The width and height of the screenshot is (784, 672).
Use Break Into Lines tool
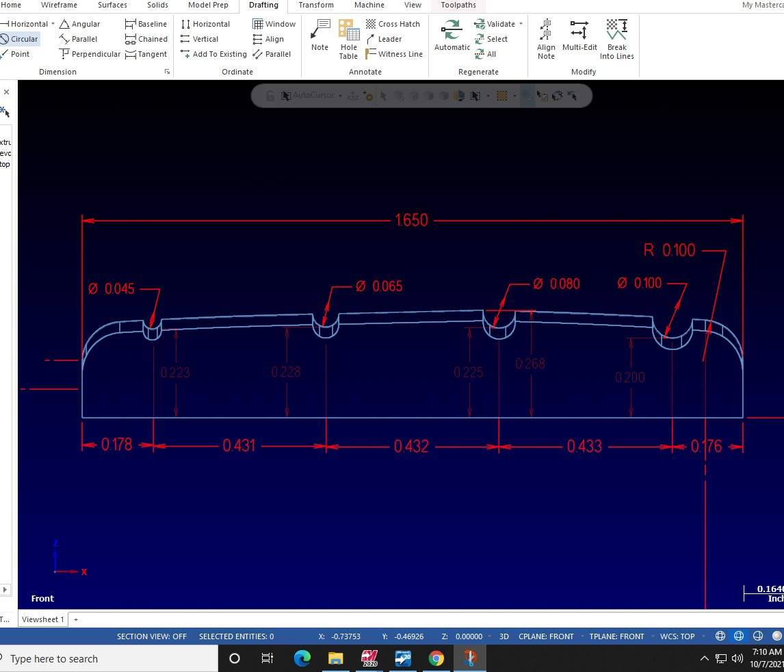coord(617,39)
